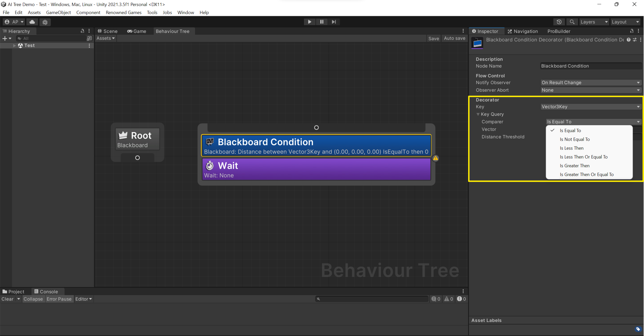Select Is Not Equal To option
Screen dimensions: 644x336
tap(574, 139)
